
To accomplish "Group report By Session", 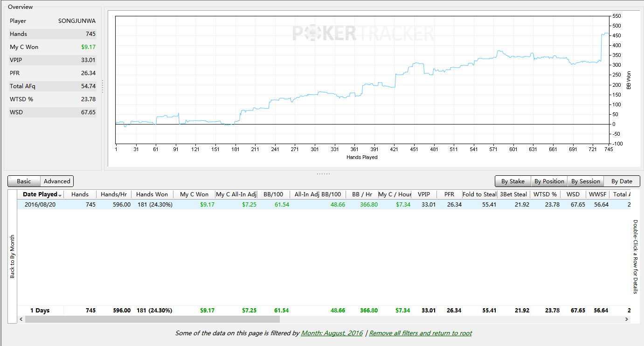I will point(586,181).
